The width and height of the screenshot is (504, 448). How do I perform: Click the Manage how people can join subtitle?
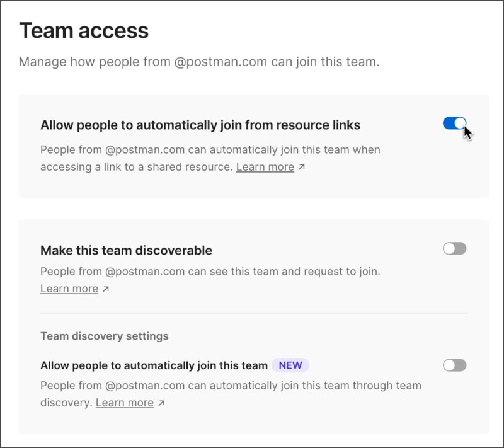coord(198,62)
